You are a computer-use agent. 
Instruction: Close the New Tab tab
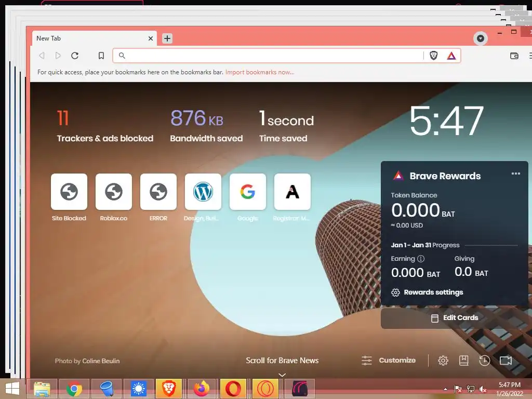(151, 38)
